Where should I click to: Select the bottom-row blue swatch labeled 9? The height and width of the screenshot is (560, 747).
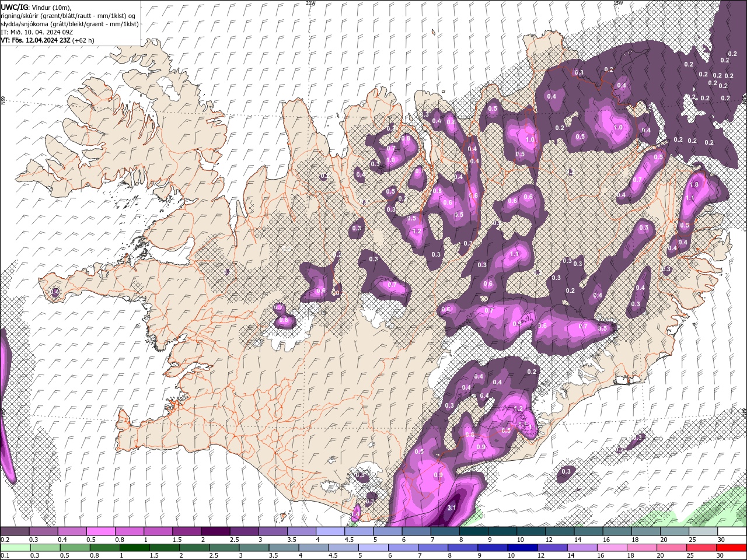click(493, 548)
